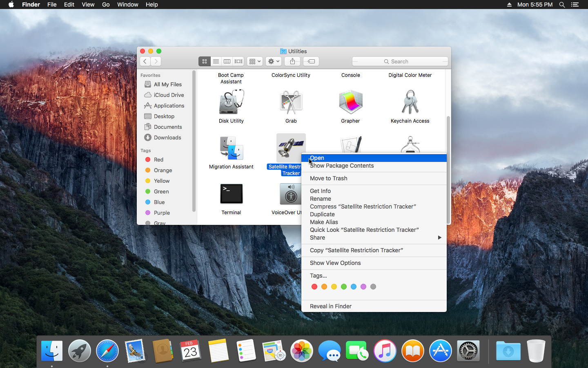Open the Action gear dropdown menu
The image size is (588, 368).
point(274,61)
